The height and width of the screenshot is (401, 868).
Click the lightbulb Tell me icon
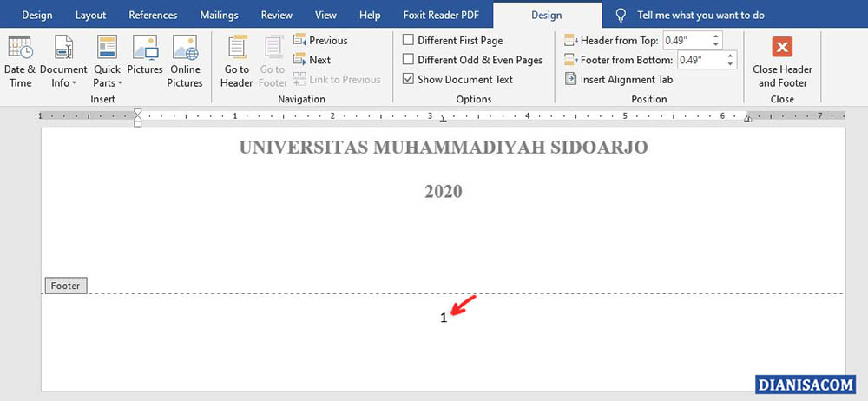click(621, 15)
